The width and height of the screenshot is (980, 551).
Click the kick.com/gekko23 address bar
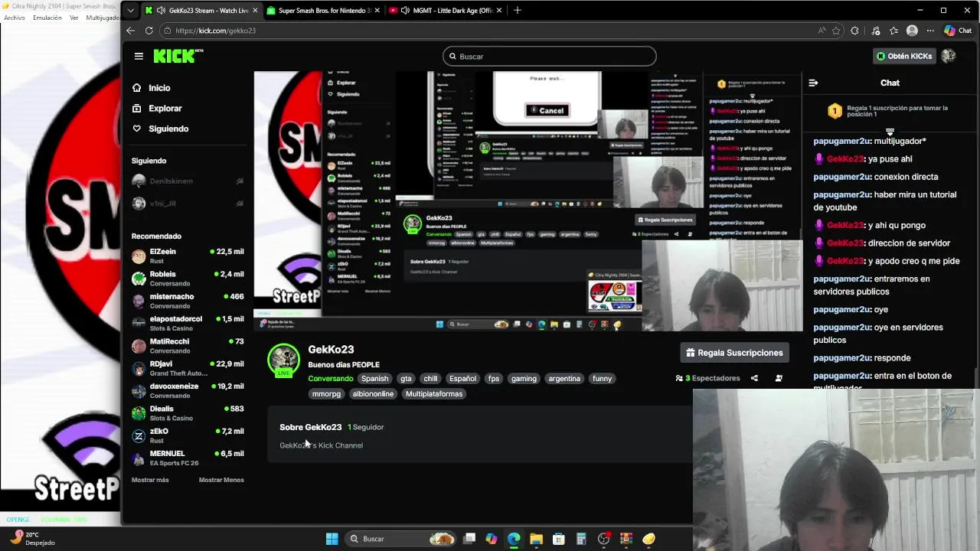490,31
